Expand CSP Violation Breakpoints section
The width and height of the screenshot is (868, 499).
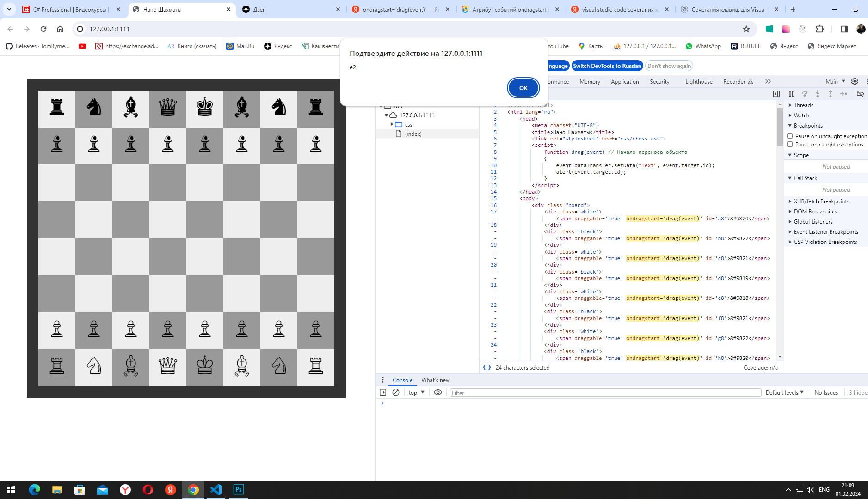click(x=826, y=242)
